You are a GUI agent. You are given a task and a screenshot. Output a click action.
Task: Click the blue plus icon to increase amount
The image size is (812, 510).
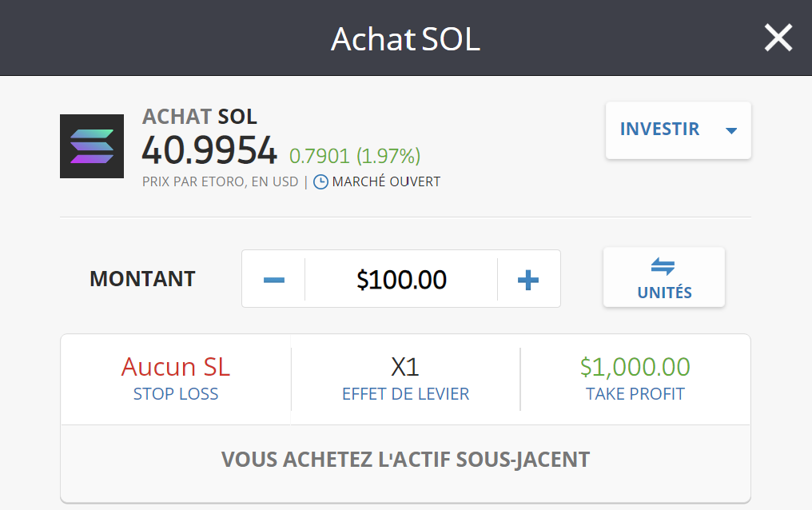point(527,279)
